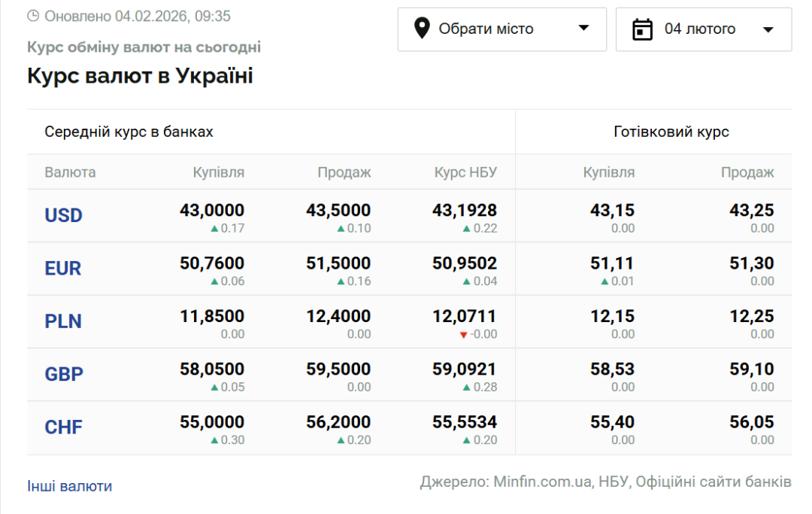Open the GBP currency link

click(x=64, y=374)
